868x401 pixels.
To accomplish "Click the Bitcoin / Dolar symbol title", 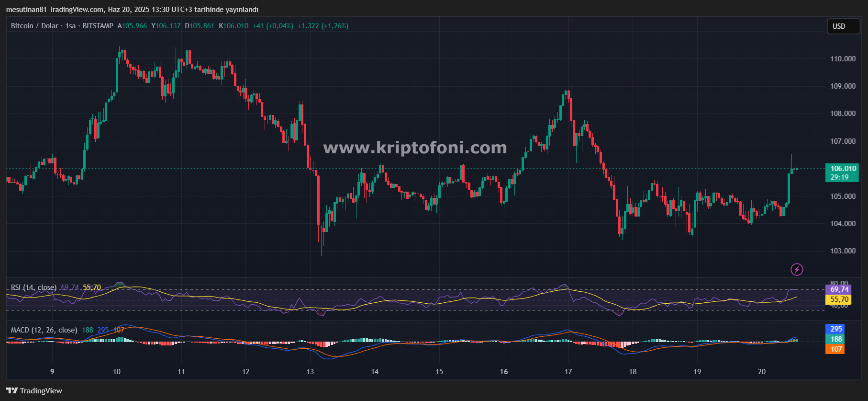I will point(34,26).
